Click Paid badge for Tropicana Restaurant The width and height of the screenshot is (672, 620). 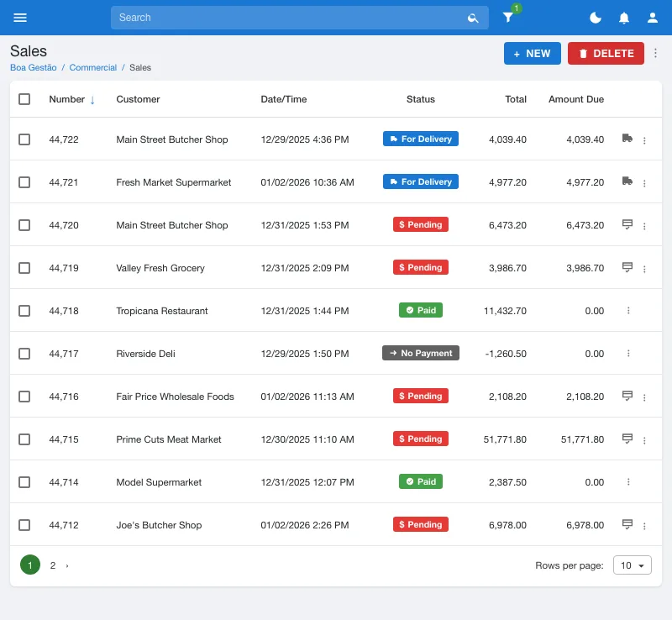pos(421,311)
